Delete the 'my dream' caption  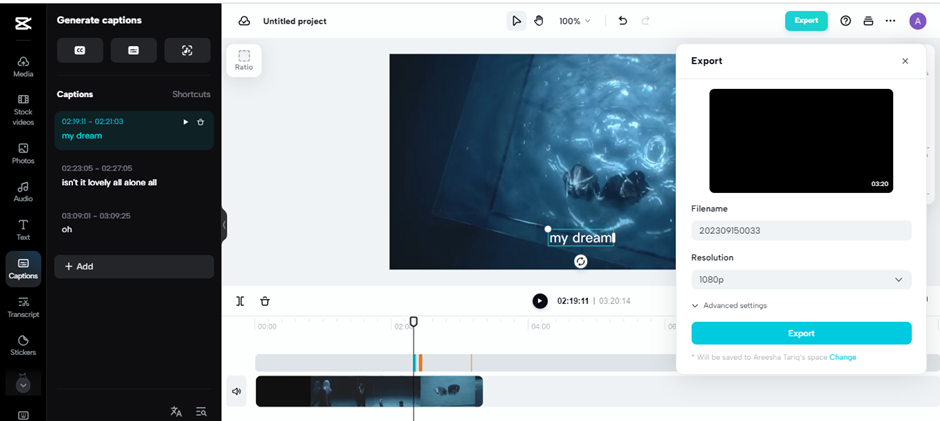coord(200,122)
